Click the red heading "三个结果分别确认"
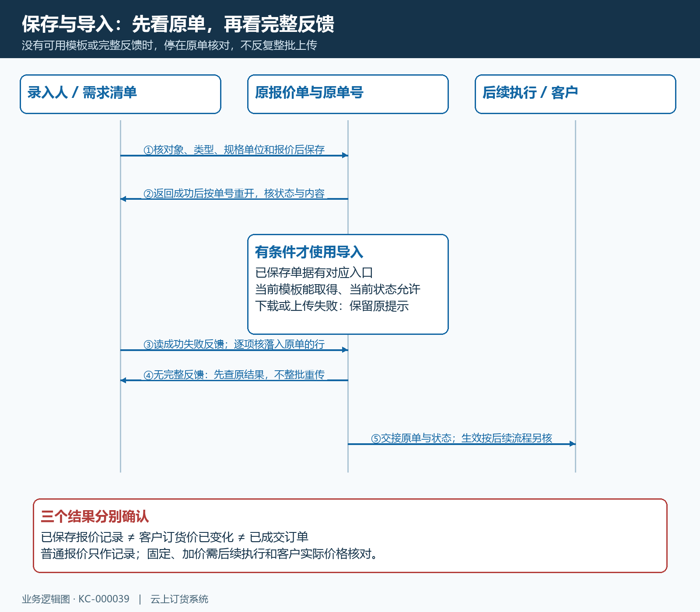 (95, 517)
